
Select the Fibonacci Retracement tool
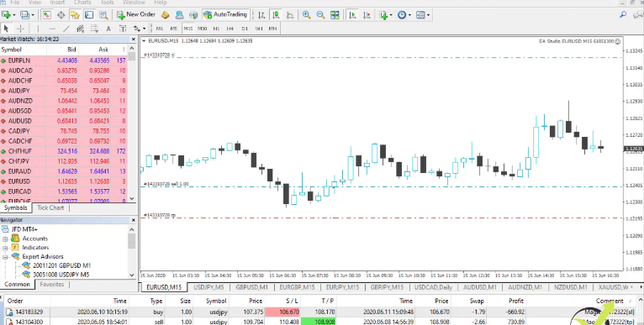pyautogui.click(x=94, y=29)
